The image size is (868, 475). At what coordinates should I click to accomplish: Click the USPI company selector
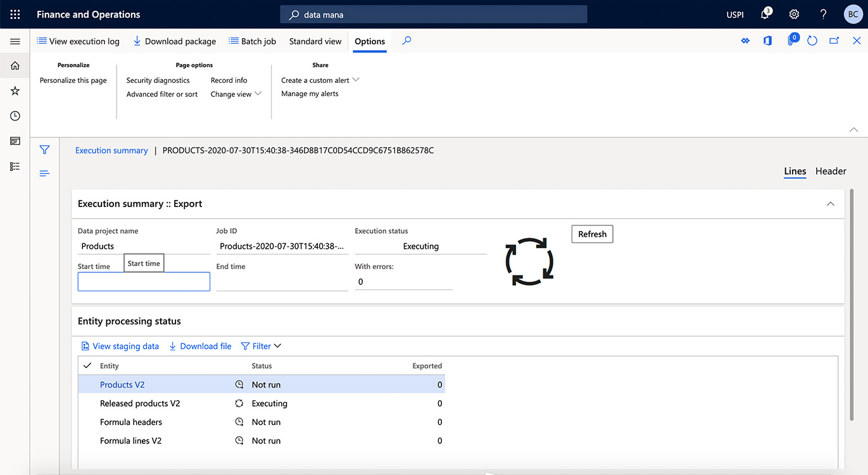pyautogui.click(x=735, y=15)
